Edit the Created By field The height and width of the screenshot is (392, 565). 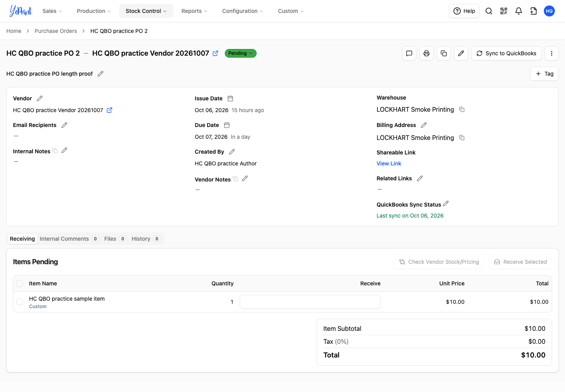coord(232,152)
